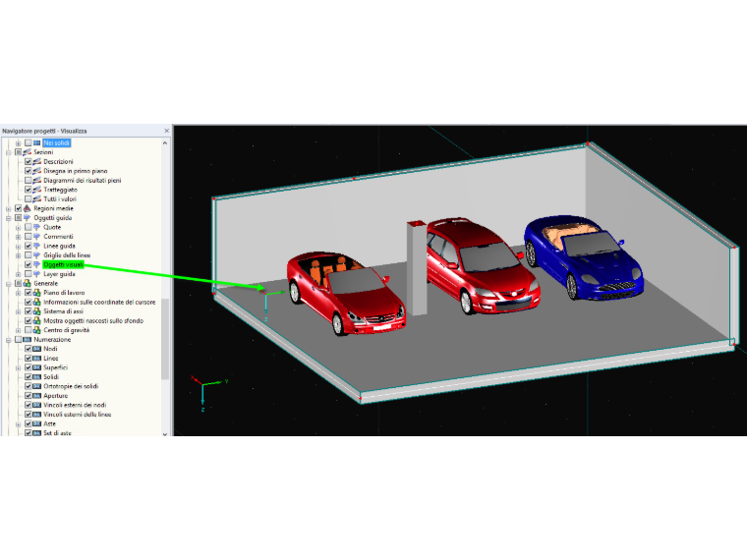Image resolution: width=747 pixels, height=560 pixels.
Task: Click the Linee guida item icon
Action: point(36,246)
